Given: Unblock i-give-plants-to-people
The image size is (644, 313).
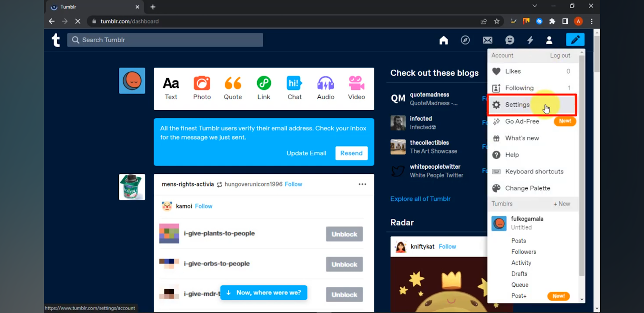Looking at the screenshot, I should pyautogui.click(x=344, y=234).
